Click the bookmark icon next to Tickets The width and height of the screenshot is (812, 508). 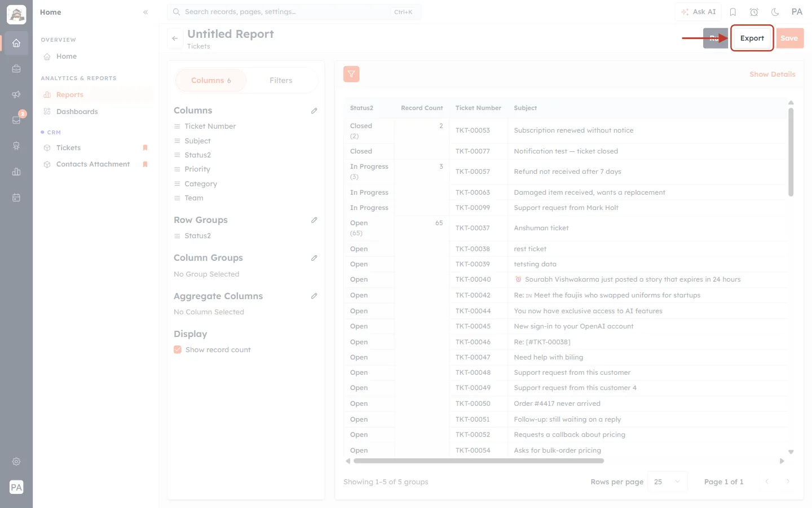(145, 148)
